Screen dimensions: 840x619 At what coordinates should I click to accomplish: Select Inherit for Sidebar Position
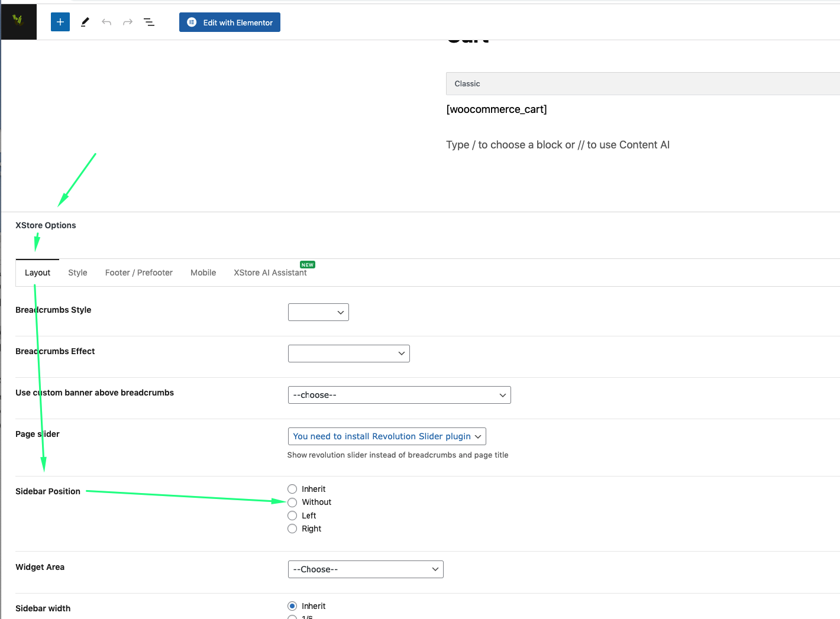click(x=292, y=489)
